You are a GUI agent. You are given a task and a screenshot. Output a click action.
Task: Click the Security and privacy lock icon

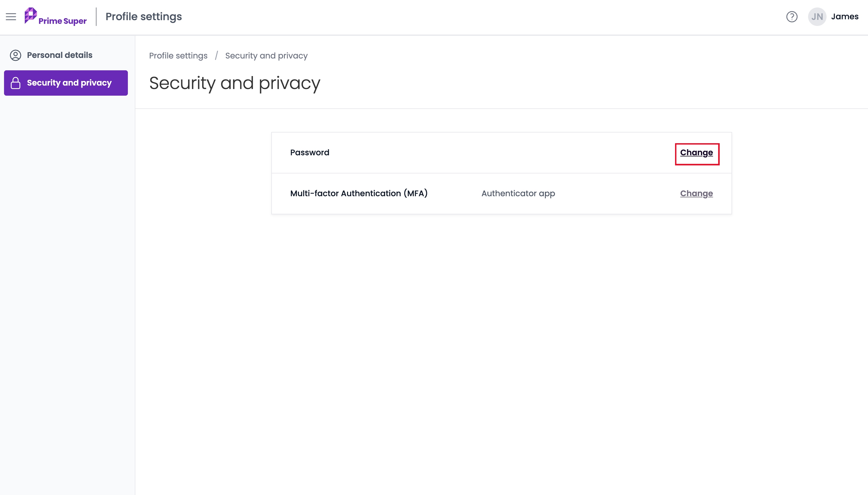pos(16,83)
